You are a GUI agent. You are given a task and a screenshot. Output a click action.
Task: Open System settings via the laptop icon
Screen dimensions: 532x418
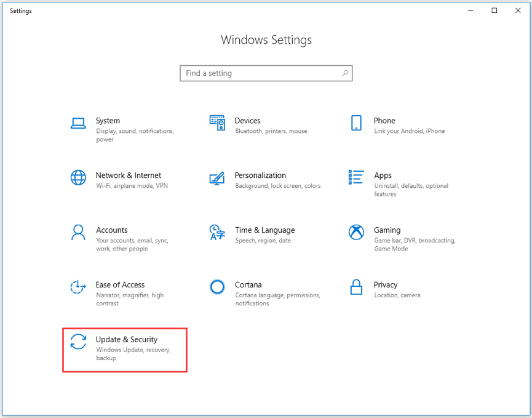pyautogui.click(x=78, y=123)
